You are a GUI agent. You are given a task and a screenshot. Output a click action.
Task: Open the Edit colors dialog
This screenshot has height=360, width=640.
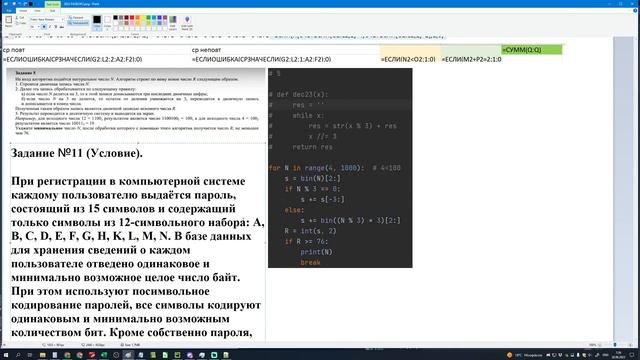click(x=173, y=23)
